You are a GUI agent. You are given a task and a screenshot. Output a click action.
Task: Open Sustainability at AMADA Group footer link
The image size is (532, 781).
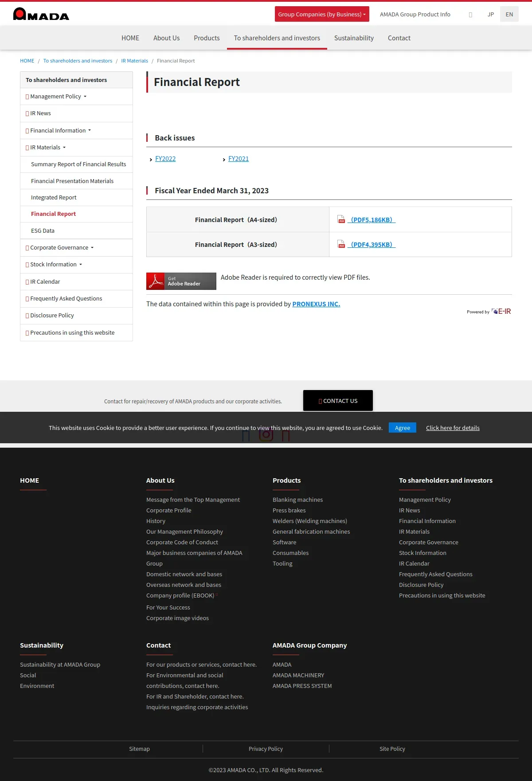point(60,664)
